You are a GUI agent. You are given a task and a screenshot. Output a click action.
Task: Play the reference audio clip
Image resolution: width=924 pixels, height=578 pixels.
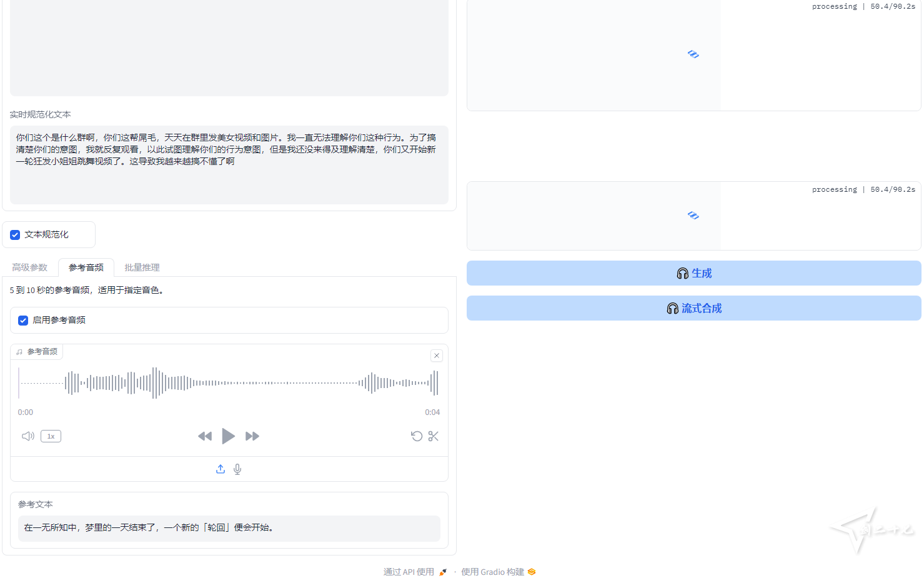pyautogui.click(x=228, y=436)
